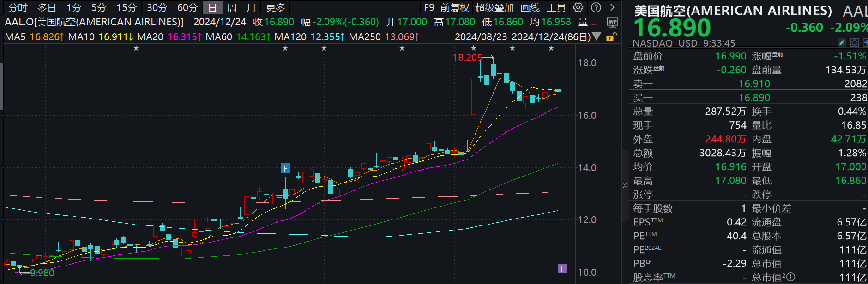This screenshot has width=868, height=284.
Task: Select the 5分 timeframe
Action: (x=99, y=8)
